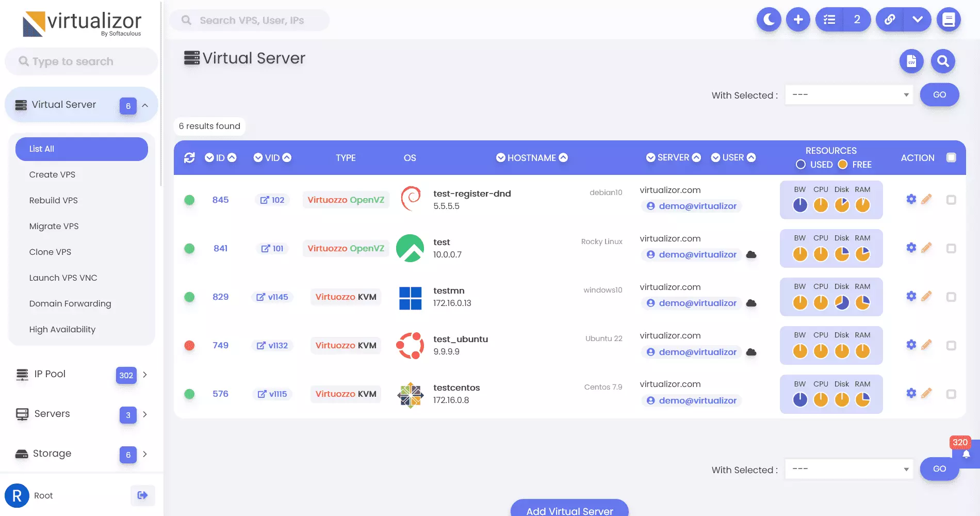Open Clone VPS in sidebar
Image resolution: width=980 pixels, height=516 pixels.
(x=50, y=252)
